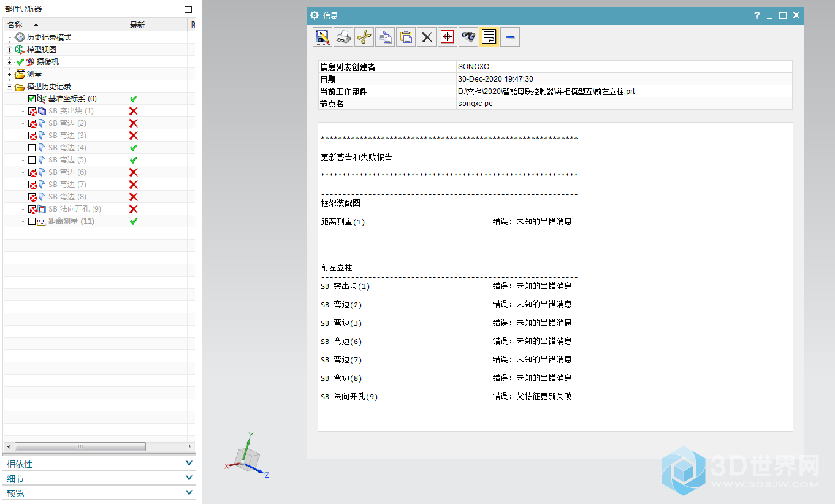Select the 历史记录模式 tree row
835x504 pixels.
[x=99, y=37]
